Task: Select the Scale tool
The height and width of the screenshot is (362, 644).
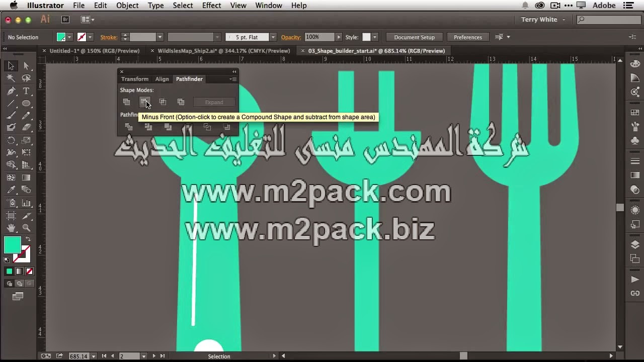Action: coord(26,141)
